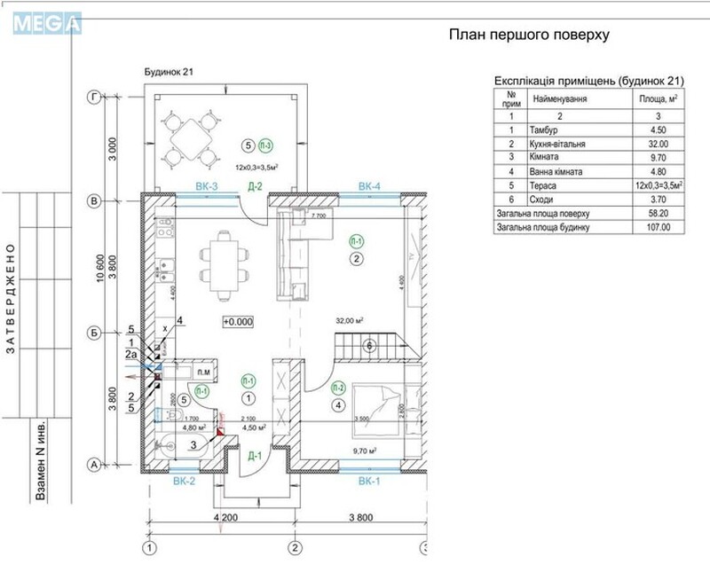710x588 pixels.
Task: Click the elevation mark "+0.000"
Action: [x=238, y=322]
